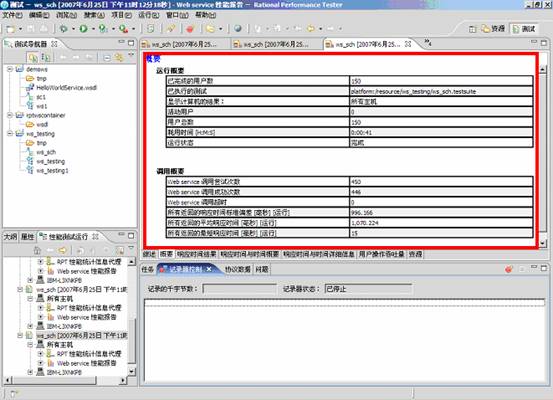Maximize the test navigator panel
Screen dimensions: 553x400
tap(131, 43)
